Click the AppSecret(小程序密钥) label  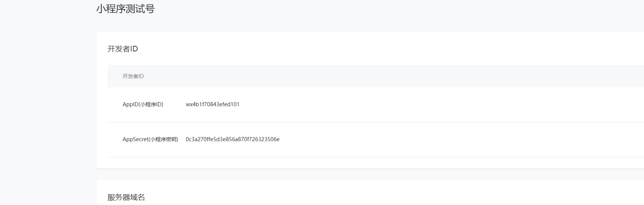click(150, 139)
